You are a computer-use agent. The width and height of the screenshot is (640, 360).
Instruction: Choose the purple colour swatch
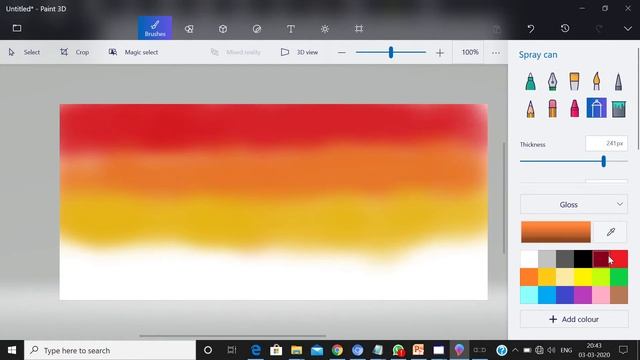click(x=583, y=295)
